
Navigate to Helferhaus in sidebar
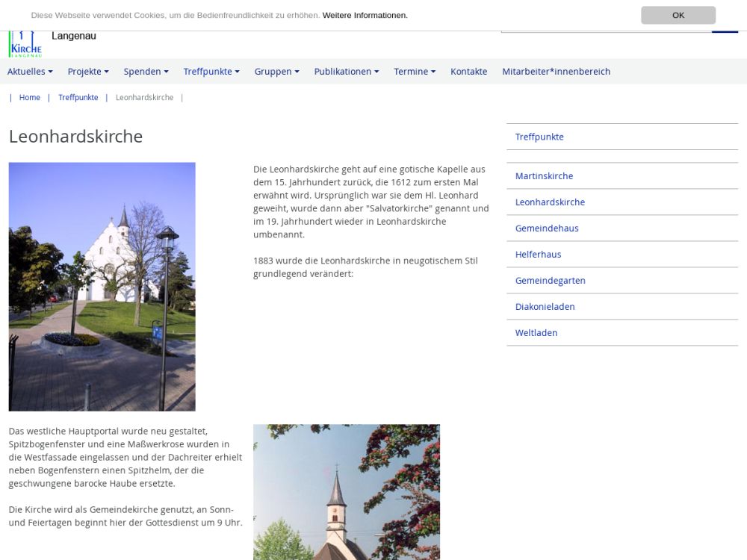[x=538, y=255]
